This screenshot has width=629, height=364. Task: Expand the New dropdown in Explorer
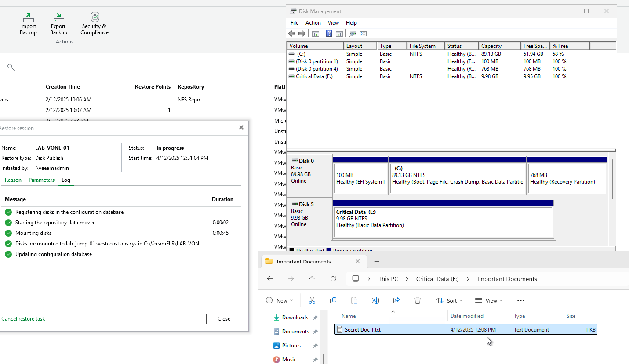tap(280, 301)
